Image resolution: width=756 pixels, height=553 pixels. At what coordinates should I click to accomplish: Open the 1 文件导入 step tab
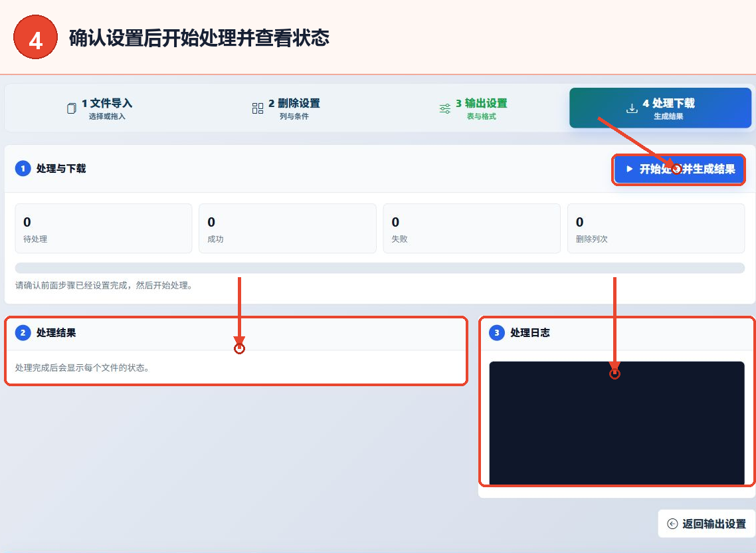[98, 108]
